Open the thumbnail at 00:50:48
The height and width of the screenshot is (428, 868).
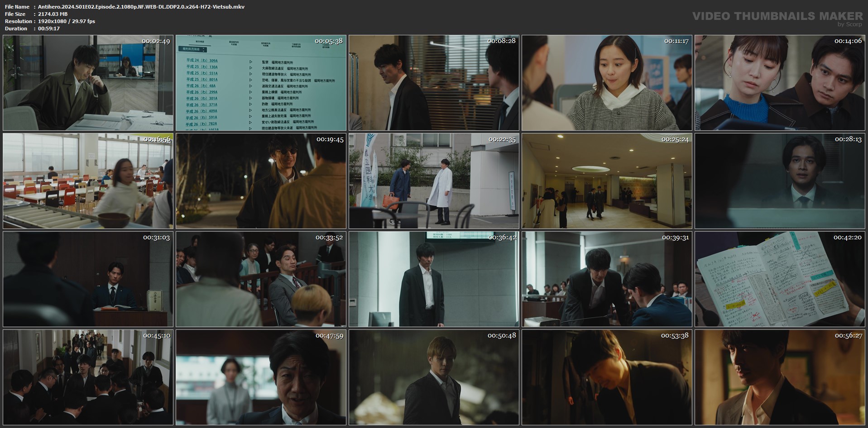pyautogui.click(x=434, y=377)
